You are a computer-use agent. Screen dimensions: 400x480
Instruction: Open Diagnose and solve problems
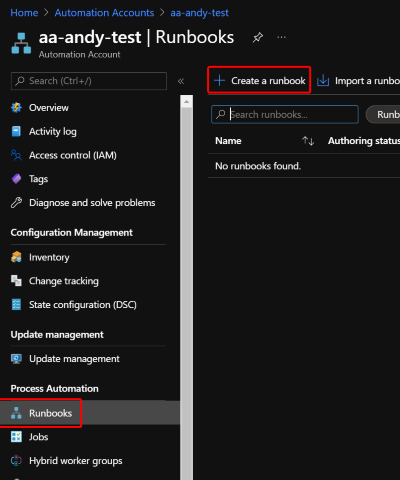click(x=92, y=203)
